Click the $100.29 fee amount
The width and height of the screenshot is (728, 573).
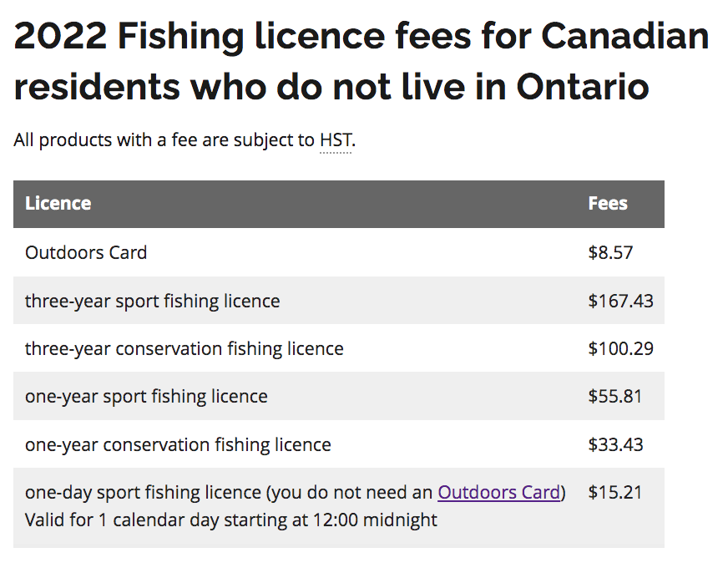620,348
